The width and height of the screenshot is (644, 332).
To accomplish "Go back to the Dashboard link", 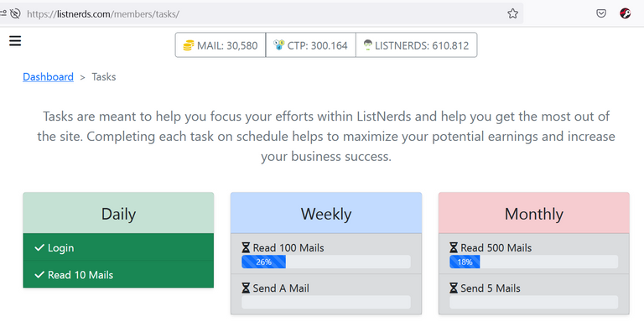I will click(x=48, y=77).
